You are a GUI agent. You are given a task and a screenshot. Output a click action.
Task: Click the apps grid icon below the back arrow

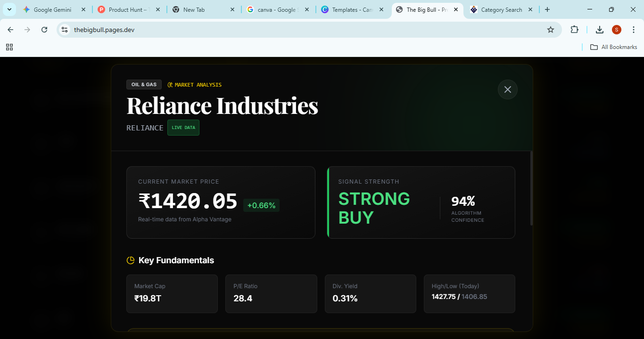click(9, 47)
